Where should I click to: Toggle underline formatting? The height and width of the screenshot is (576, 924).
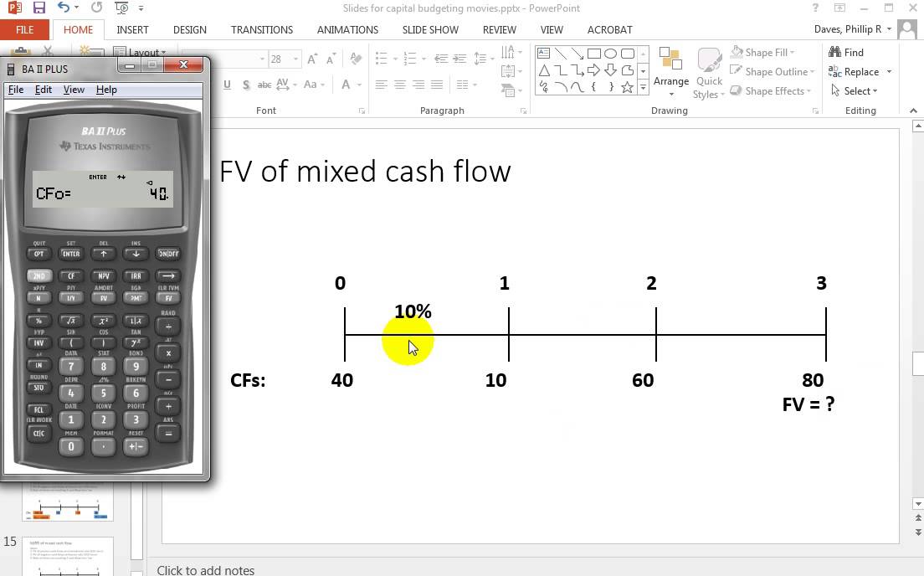227,85
